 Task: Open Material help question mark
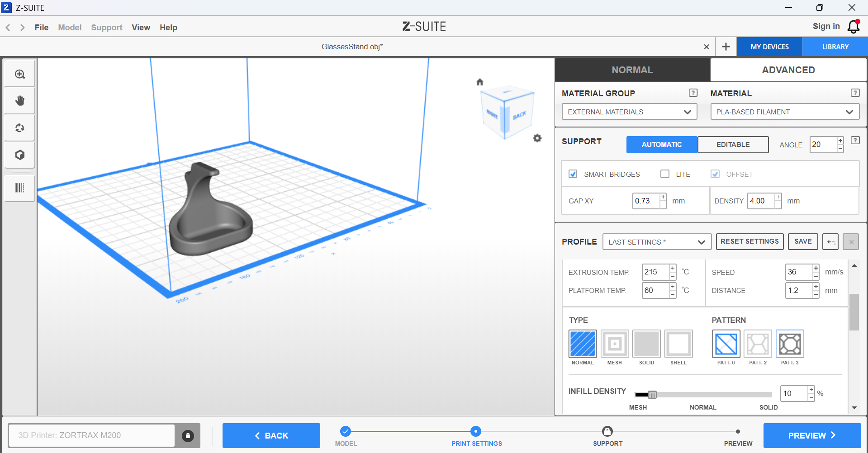[x=855, y=93]
